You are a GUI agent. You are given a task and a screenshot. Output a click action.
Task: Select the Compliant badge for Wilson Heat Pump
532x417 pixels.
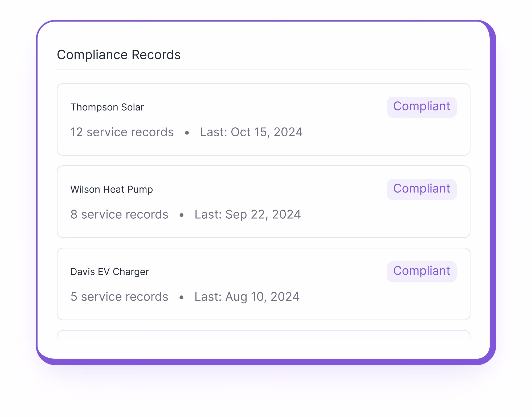pos(421,189)
